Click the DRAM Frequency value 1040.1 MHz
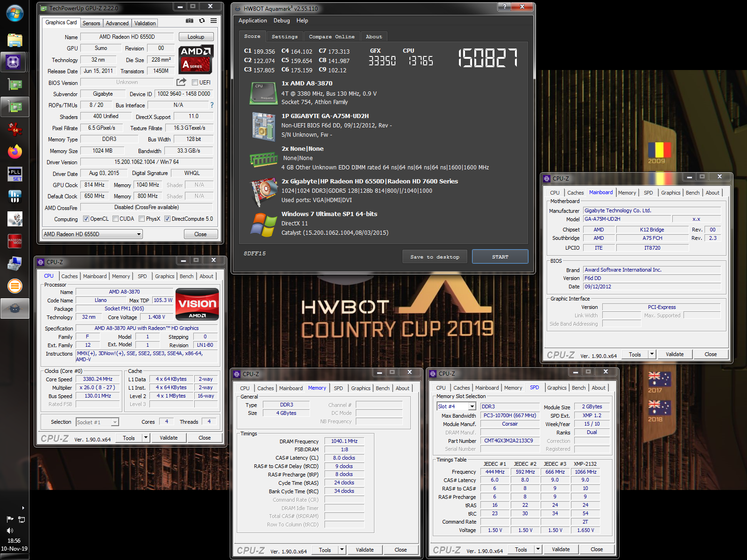747x560 pixels. (x=344, y=441)
